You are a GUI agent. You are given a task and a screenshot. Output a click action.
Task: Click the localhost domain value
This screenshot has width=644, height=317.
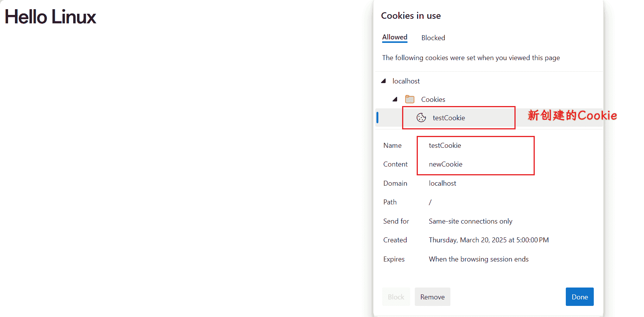click(442, 183)
